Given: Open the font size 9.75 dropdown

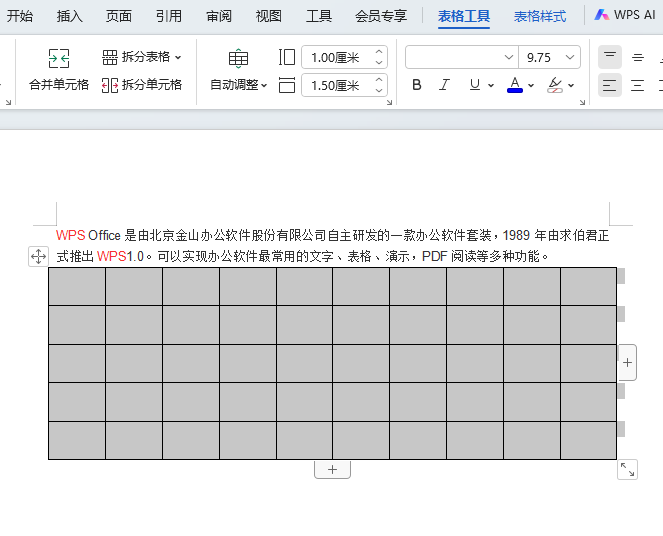Looking at the screenshot, I should [570, 57].
